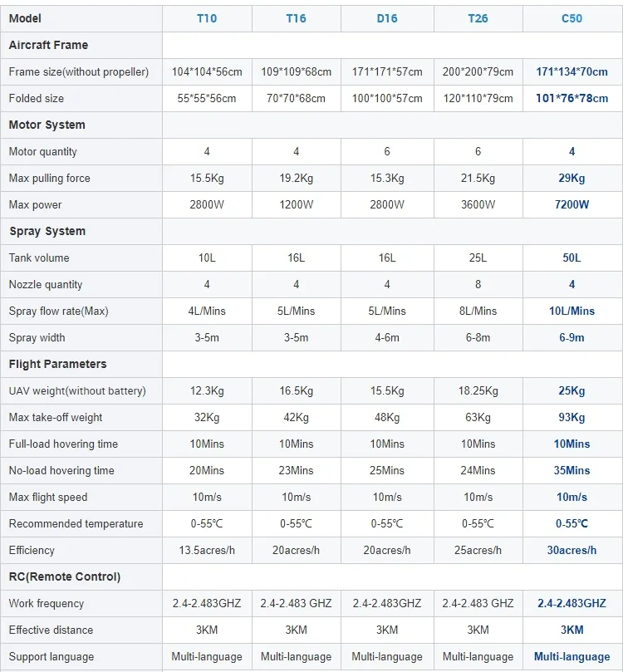The height and width of the screenshot is (672, 623).
Task: Click the C50 Multi-language support value
Action: (572, 656)
